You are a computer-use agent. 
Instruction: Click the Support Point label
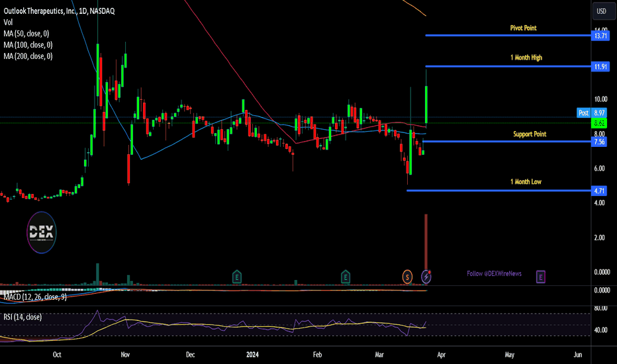coord(530,134)
